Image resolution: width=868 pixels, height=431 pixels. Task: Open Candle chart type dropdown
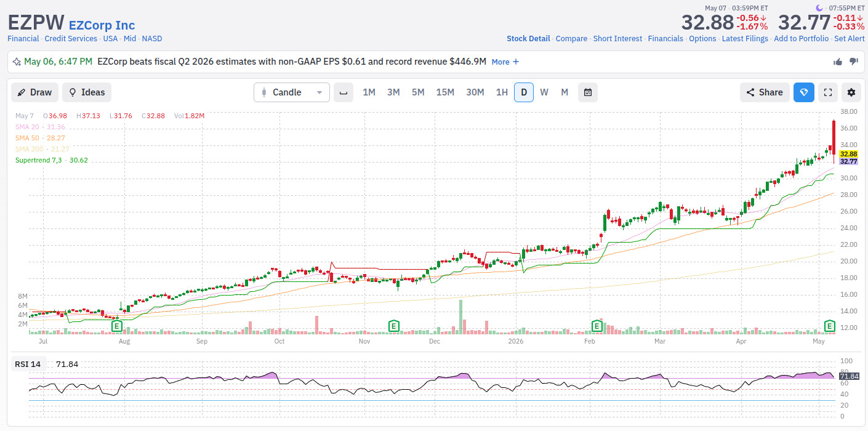coord(292,92)
